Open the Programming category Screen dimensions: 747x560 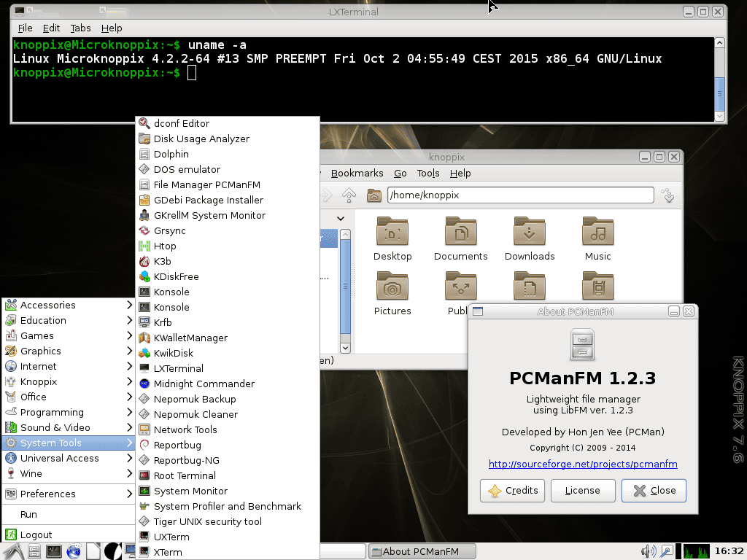69,412
